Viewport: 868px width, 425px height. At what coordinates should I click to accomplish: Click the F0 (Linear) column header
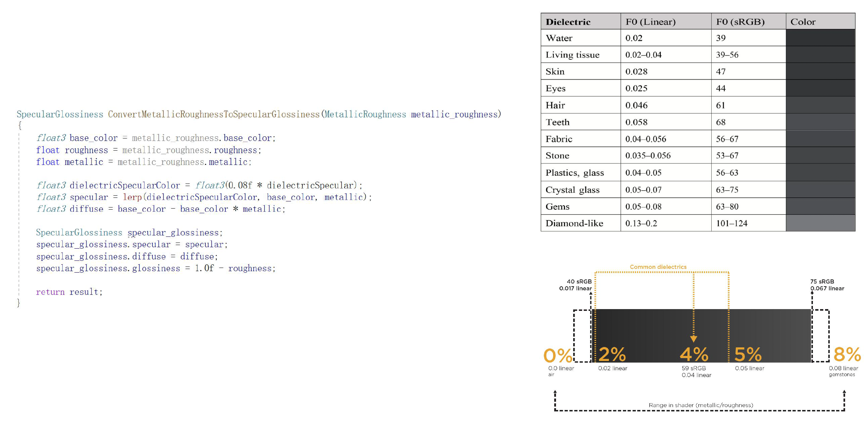[x=650, y=22]
